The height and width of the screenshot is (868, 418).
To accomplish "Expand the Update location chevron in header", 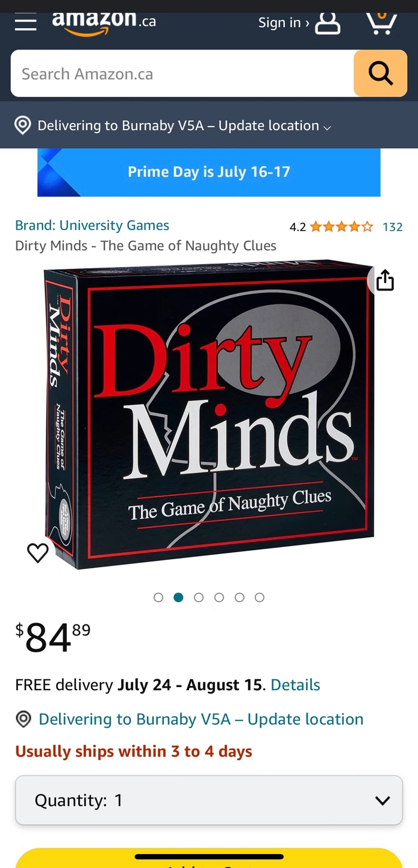I will click(x=327, y=127).
